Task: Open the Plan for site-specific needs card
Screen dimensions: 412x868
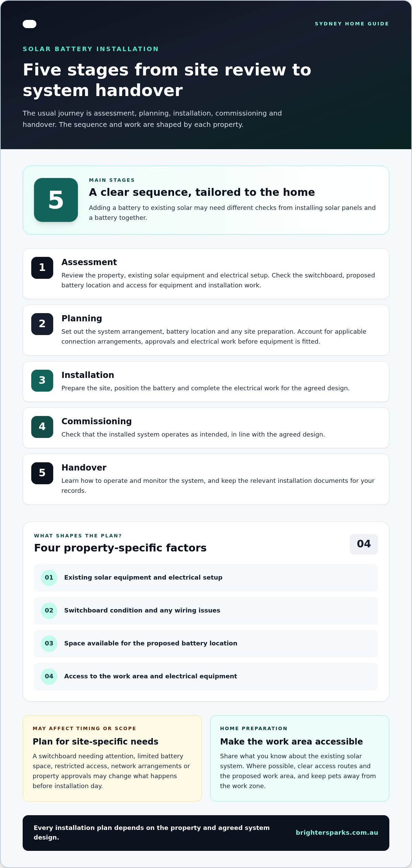Action: 112,758
